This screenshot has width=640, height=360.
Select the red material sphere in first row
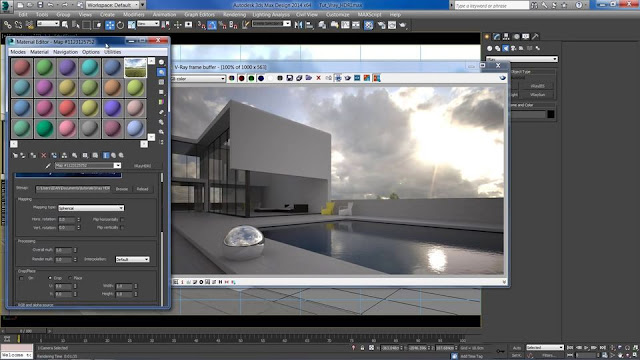[22, 67]
